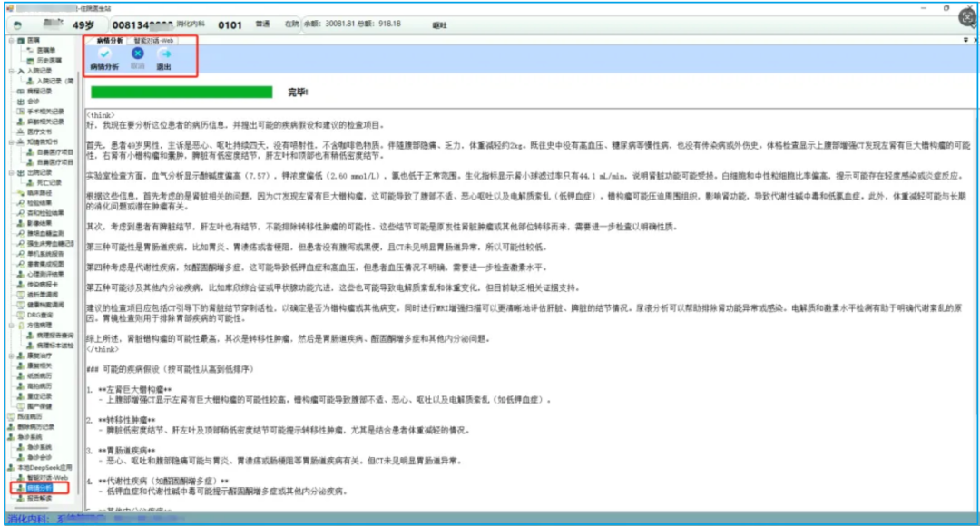Switch to the 智能对话-Web tab

pyautogui.click(x=153, y=41)
